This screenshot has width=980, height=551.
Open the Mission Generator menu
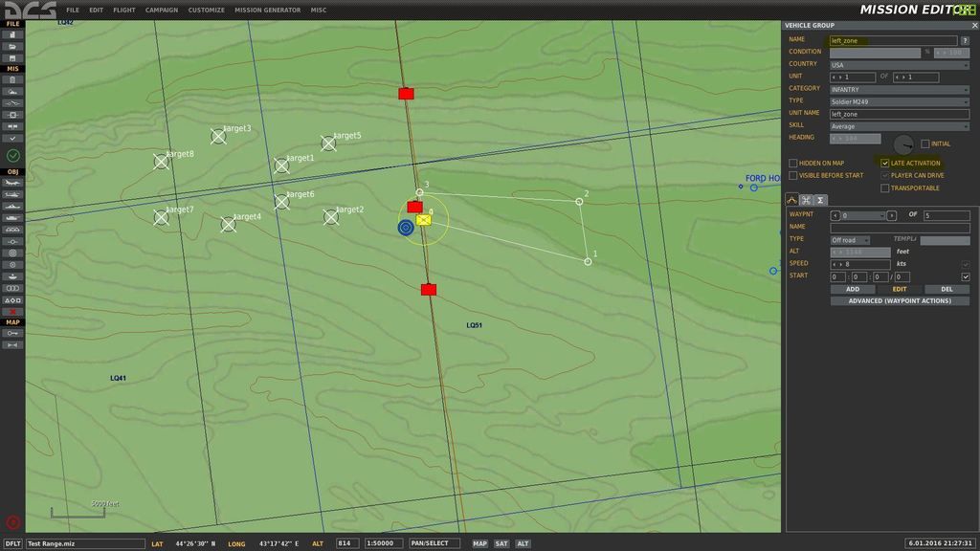tap(267, 11)
